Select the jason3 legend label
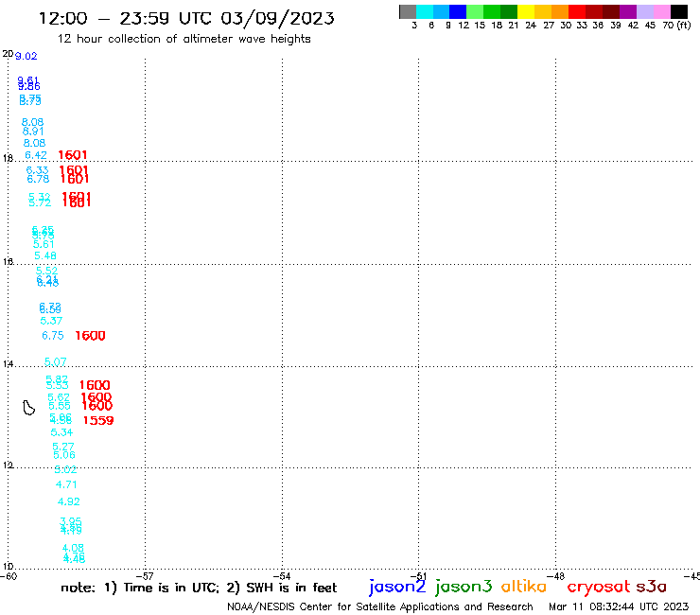The image size is (700, 615). pos(464,587)
